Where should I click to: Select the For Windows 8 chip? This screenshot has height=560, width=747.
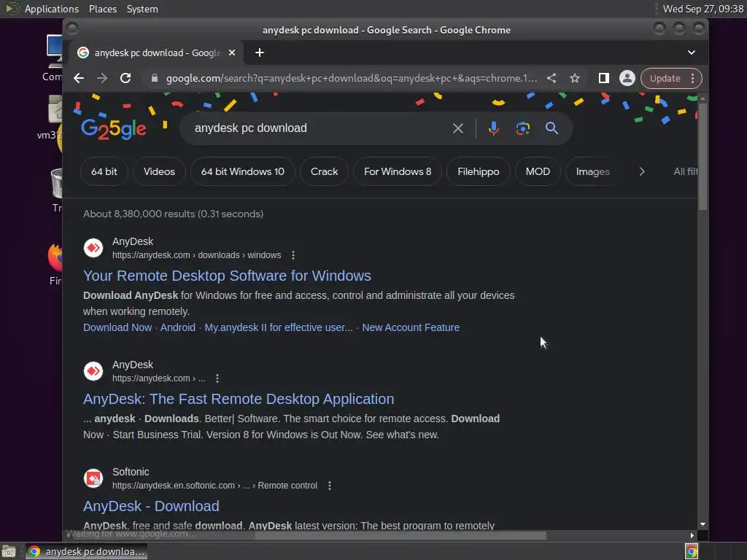(398, 171)
